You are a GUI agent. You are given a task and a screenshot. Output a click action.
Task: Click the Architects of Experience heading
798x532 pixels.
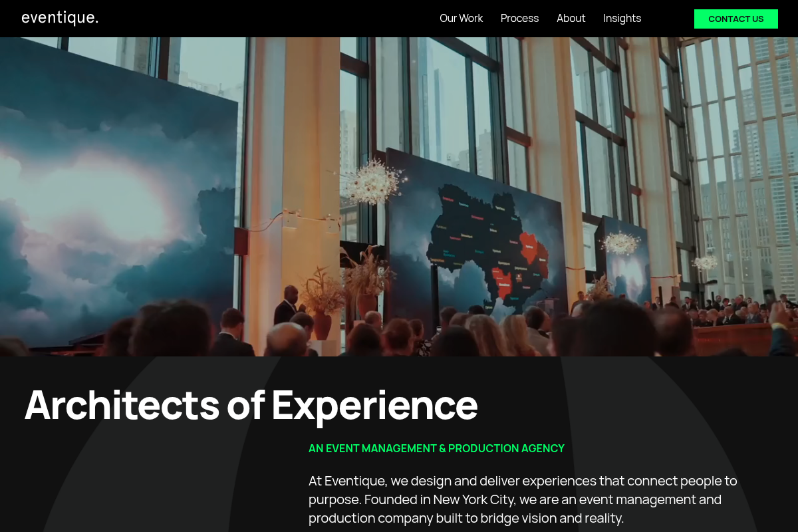click(x=251, y=404)
